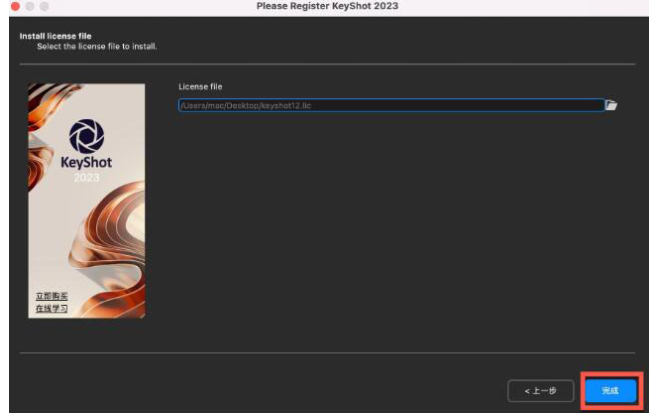Image resolution: width=653 pixels, height=418 pixels.
Task: Click into the License file path field
Action: point(391,105)
